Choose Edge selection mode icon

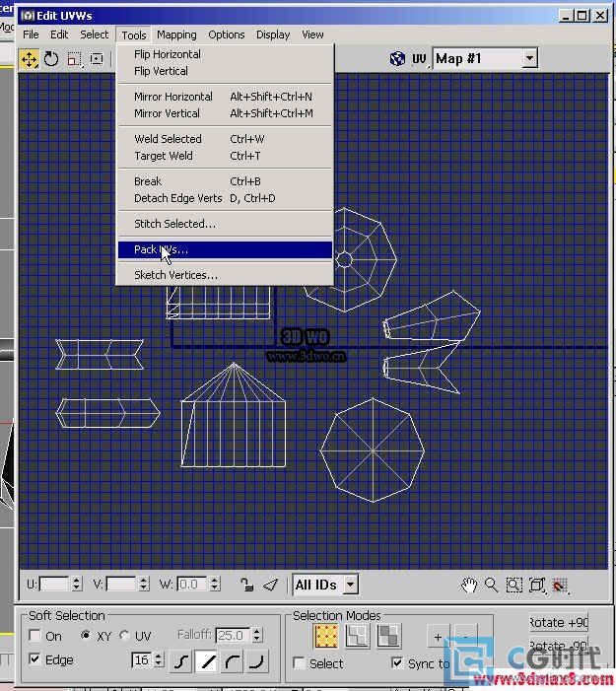(357, 636)
